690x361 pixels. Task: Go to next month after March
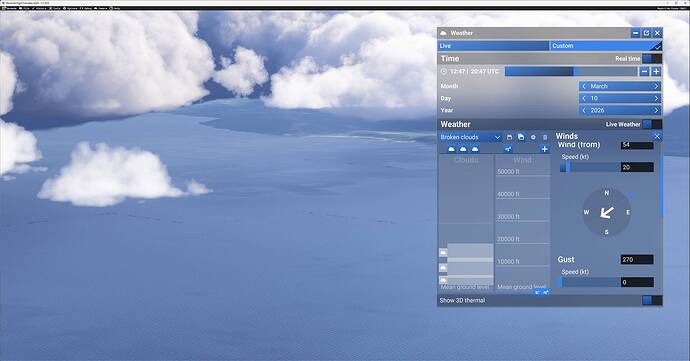point(656,86)
